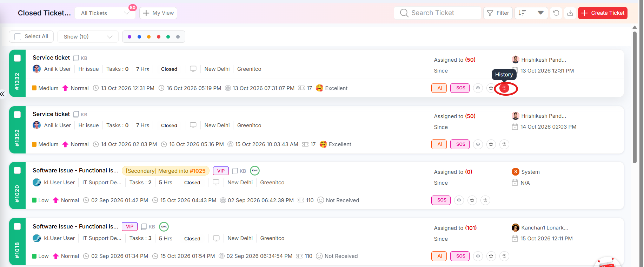Expand the Show (10) dropdown

[88, 37]
